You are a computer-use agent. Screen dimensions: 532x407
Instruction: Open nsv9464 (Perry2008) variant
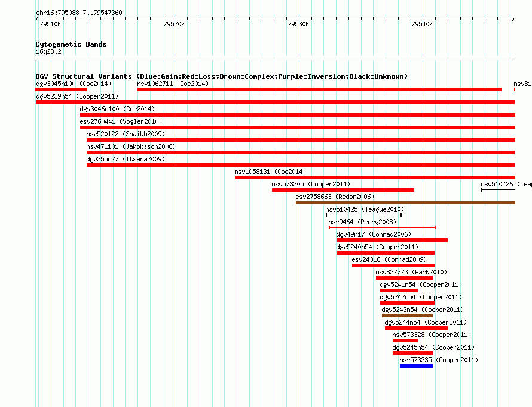pyautogui.click(x=362, y=222)
